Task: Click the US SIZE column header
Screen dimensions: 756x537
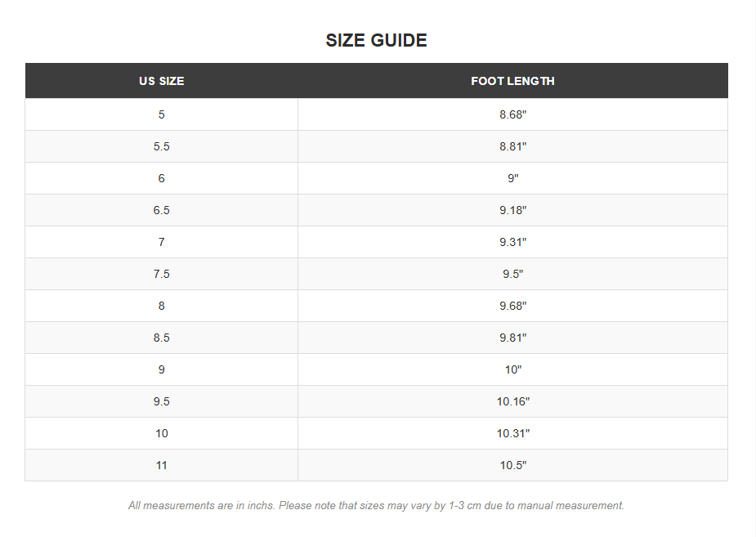Action: click(161, 81)
